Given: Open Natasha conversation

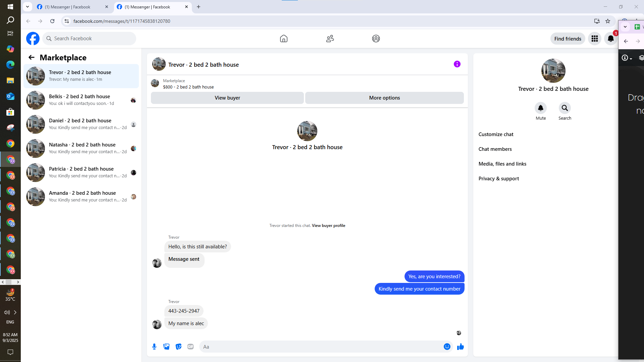Looking at the screenshot, I should pyautogui.click(x=81, y=148).
